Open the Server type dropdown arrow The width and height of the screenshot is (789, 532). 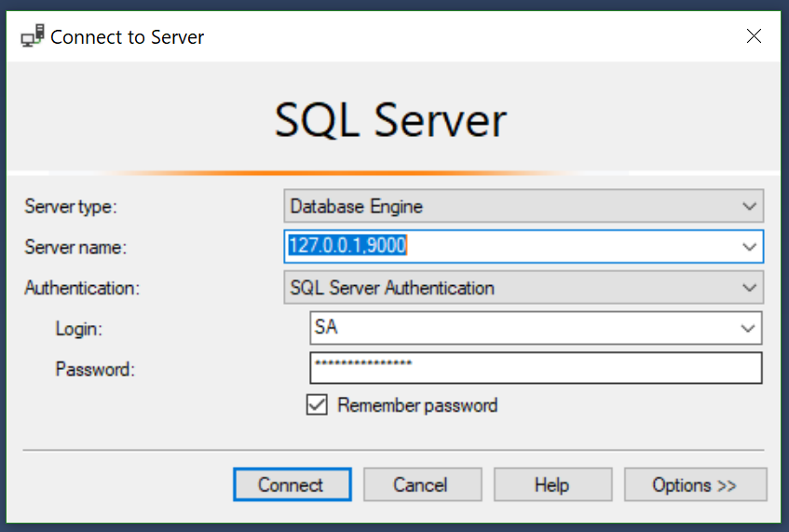(x=749, y=206)
